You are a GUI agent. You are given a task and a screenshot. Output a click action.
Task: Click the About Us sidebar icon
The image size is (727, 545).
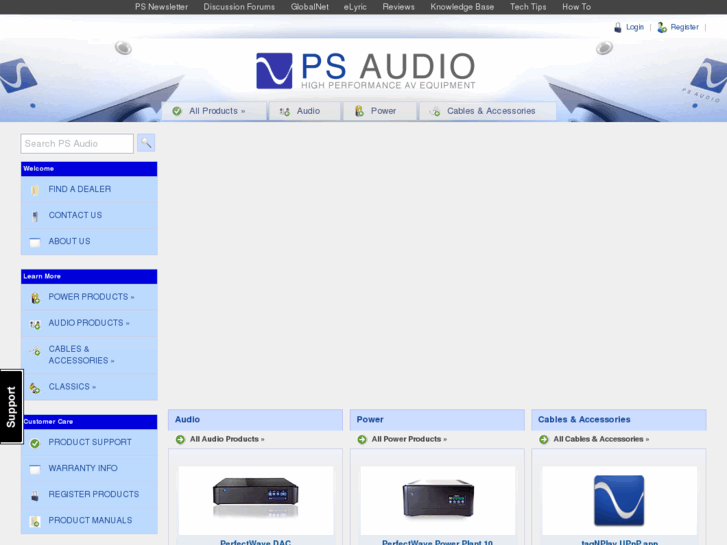click(x=35, y=242)
